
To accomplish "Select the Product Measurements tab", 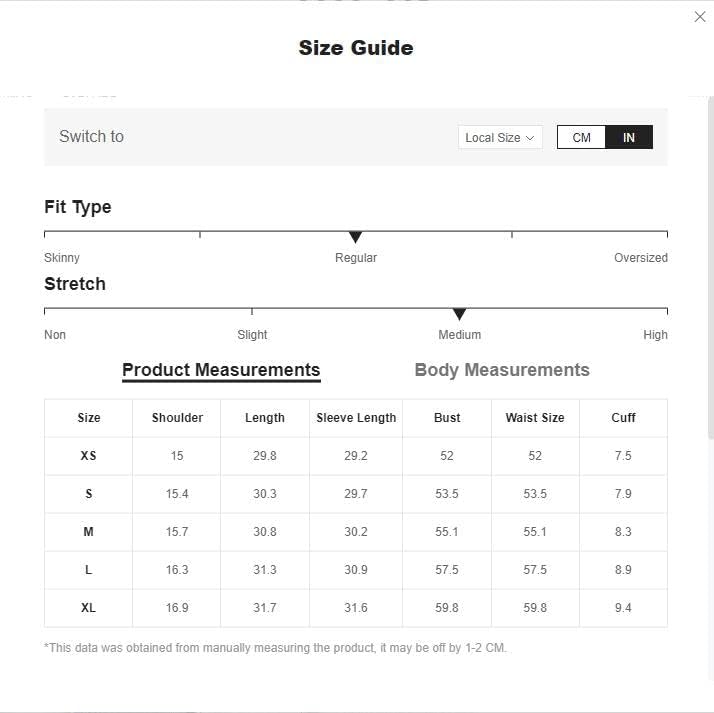I will pos(221,371).
